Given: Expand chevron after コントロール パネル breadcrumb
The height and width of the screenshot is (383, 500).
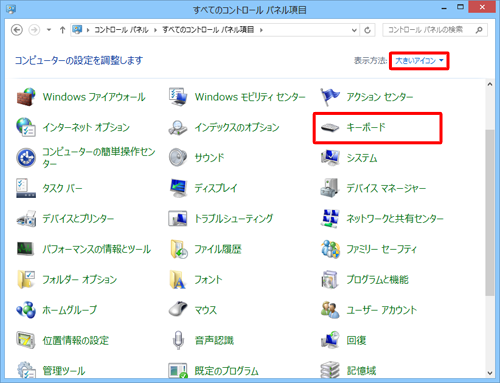Looking at the screenshot, I should click(x=155, y=30).
